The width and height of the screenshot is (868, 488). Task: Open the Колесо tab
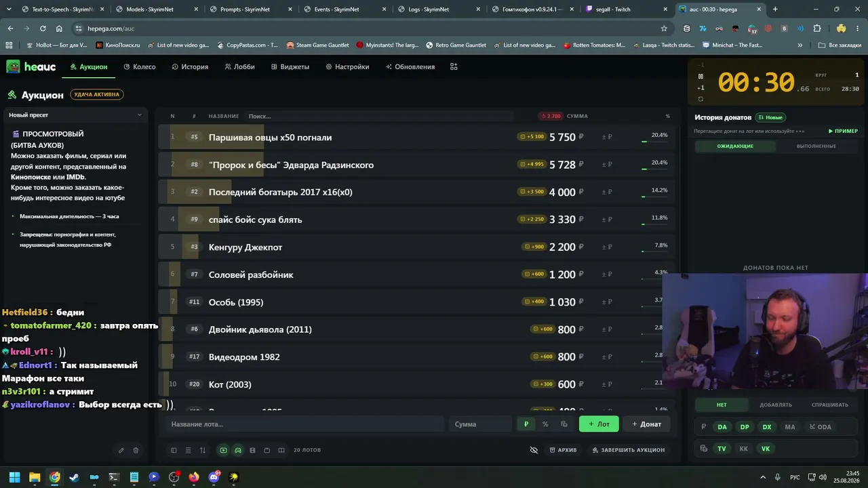point(140,66)
